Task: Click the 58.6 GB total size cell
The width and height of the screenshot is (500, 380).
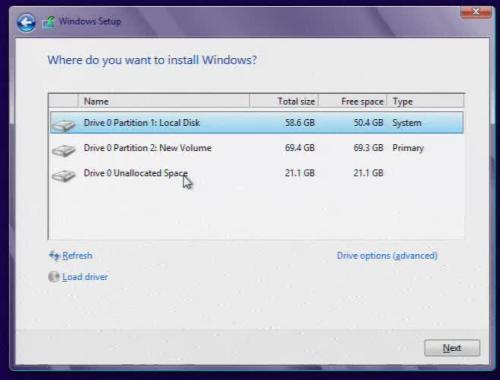Action: point(300,123)
